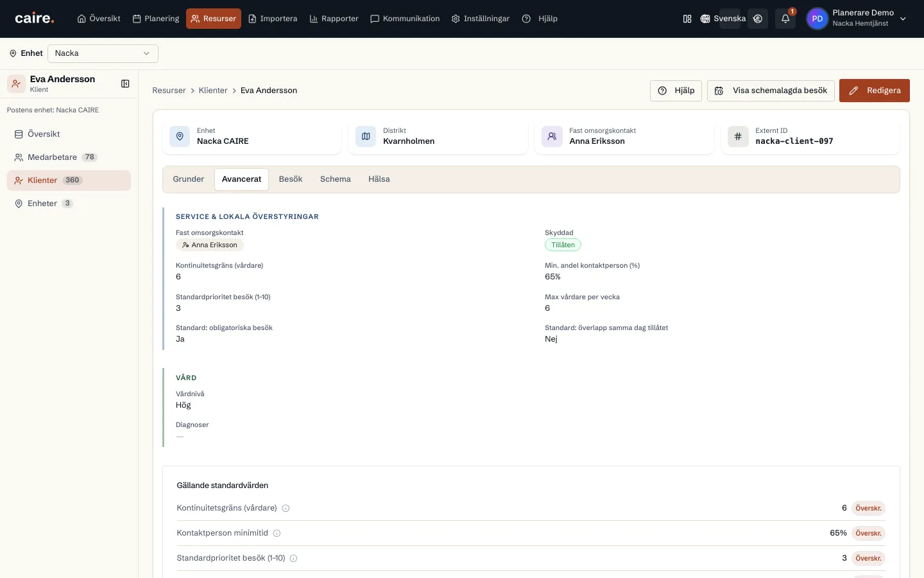Viewport: 924px width, 578px height.
Task: Open Översikt in top navigation
Action: (x=99, y=19)
